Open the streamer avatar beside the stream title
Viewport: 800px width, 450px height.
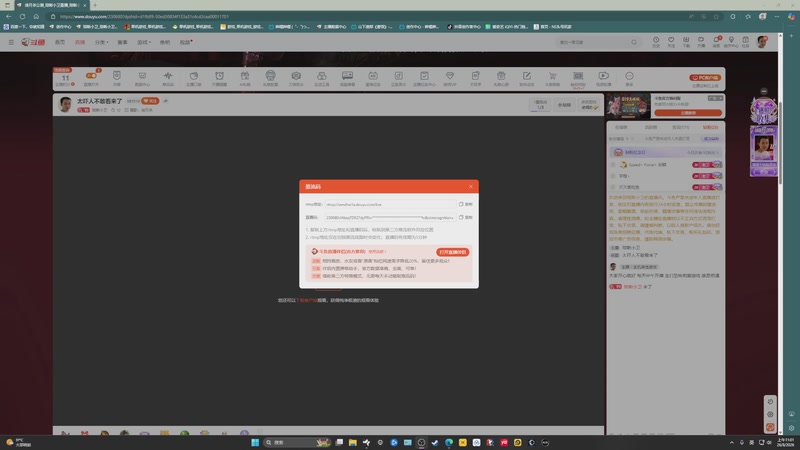(65, 104)
